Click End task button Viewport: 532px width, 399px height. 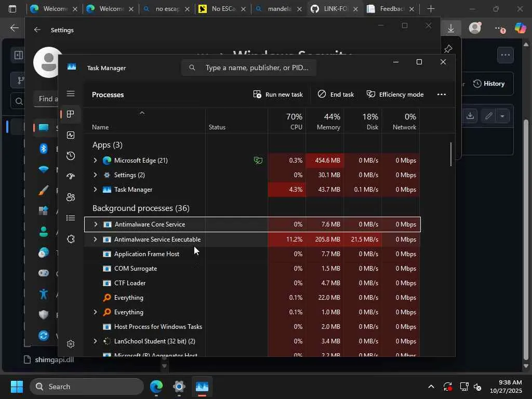336,95
